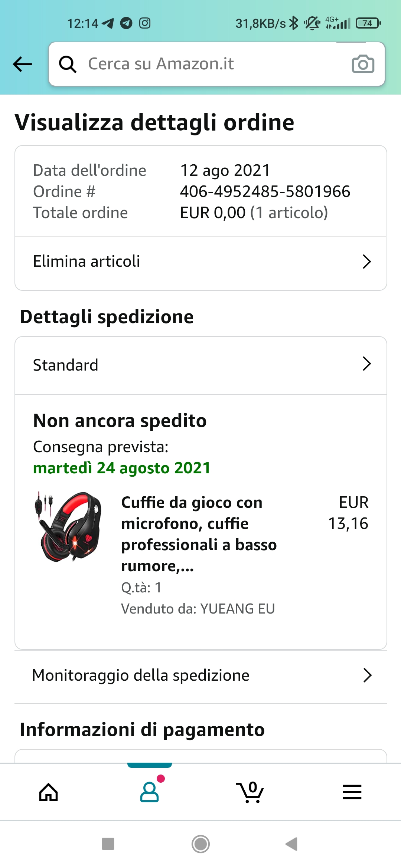Tap Android back triangle button
This screenshot has height=868, width=401.
292,844
